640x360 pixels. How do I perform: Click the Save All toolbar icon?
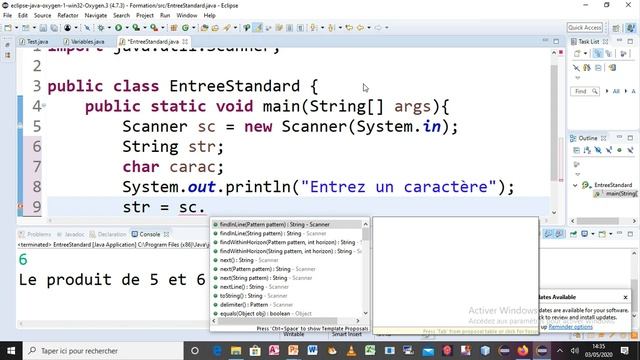[54, 28]
